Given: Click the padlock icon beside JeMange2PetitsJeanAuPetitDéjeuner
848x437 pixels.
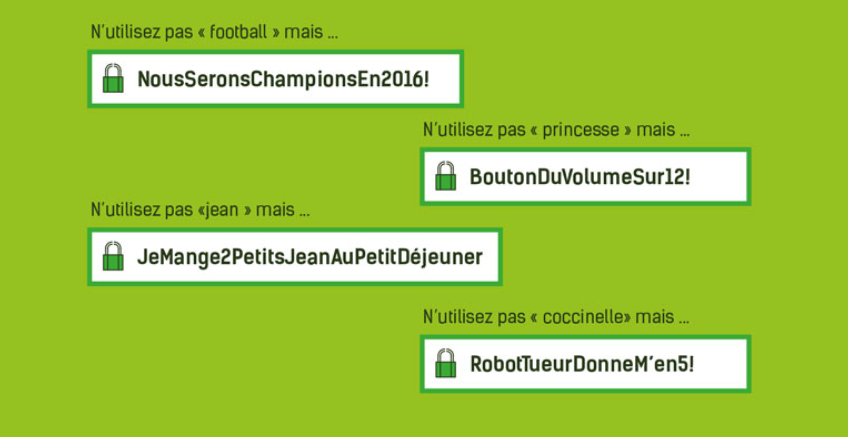Looking at the screenshot, I should [113, 256].
